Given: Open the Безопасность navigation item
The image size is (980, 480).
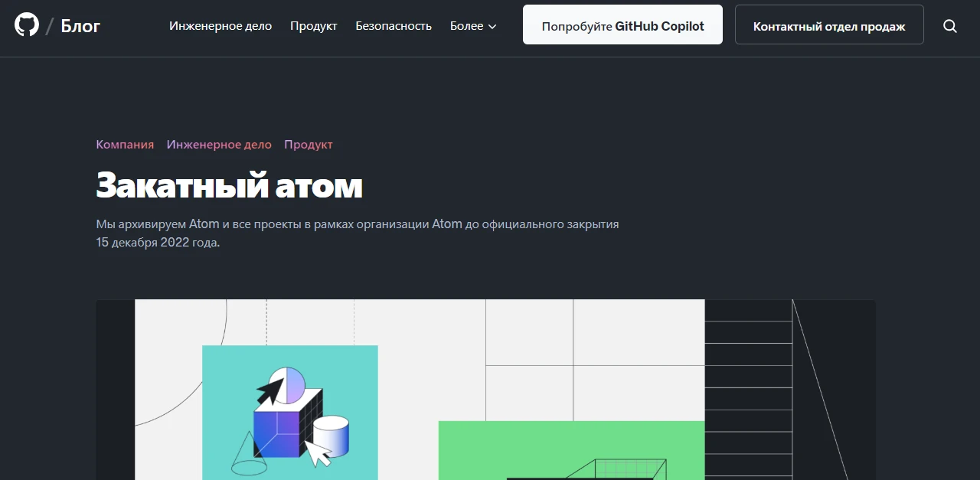Looking at the screenshot, I should [x=394, y=26].
